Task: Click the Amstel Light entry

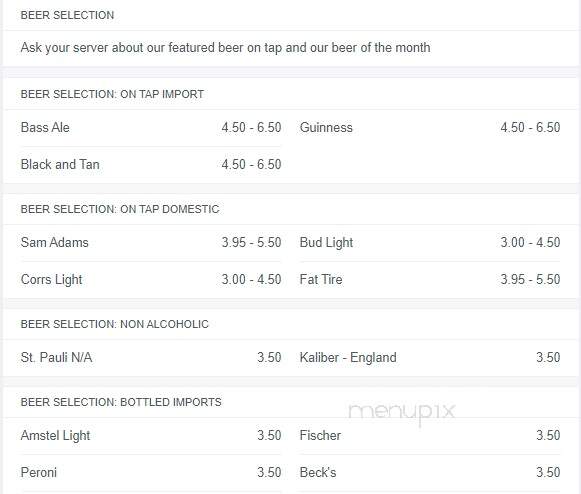Action: (151, 435)
